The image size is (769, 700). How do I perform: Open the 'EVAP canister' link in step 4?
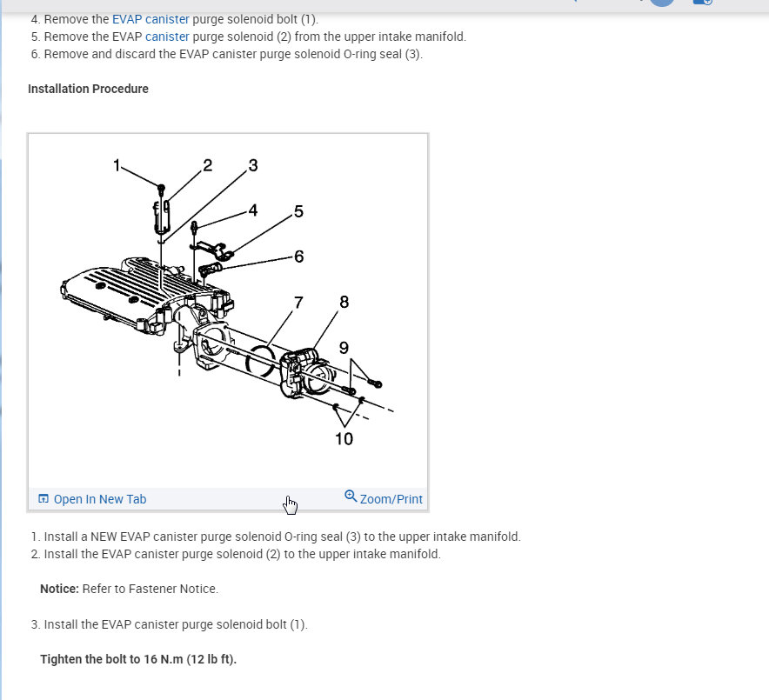click(150, 19)
